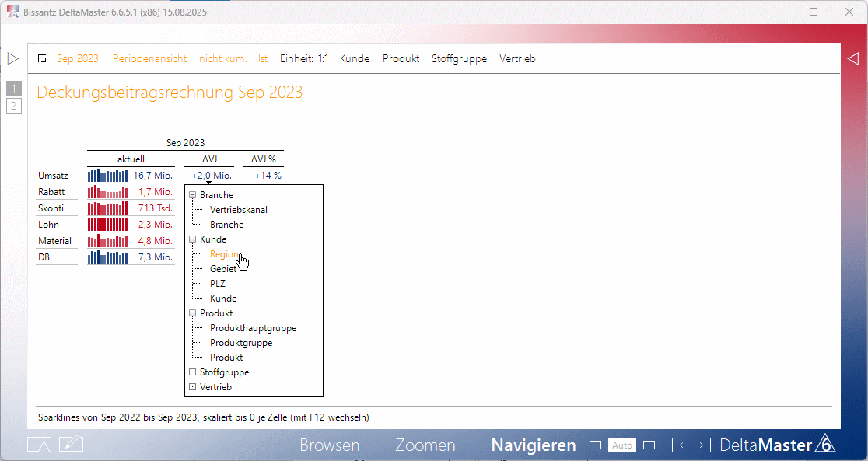
Task: Click the left-pointing triangle icon at right edge
Action: click(x=852, y=58)
